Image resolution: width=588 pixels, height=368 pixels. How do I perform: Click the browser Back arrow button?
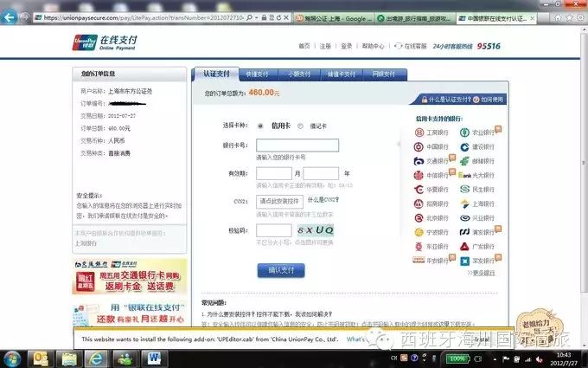pyautogui.click(x=9, y=17)
